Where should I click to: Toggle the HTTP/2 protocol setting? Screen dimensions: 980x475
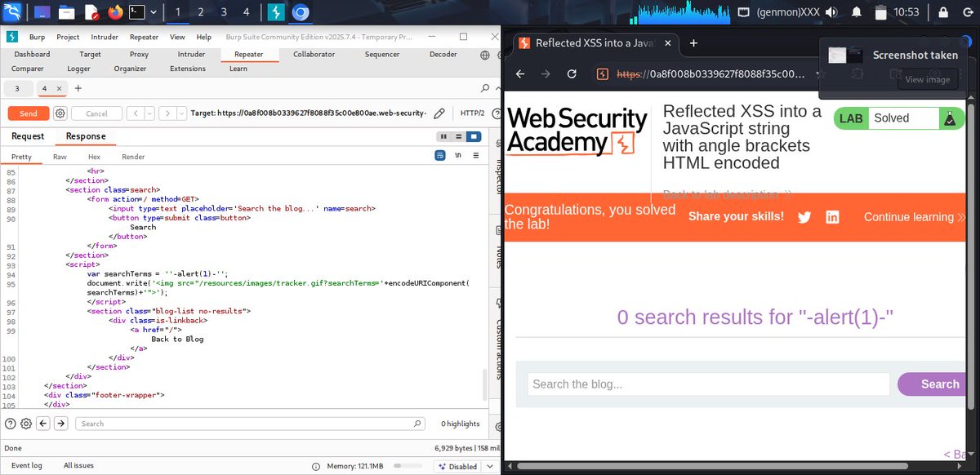coord(472,113)
